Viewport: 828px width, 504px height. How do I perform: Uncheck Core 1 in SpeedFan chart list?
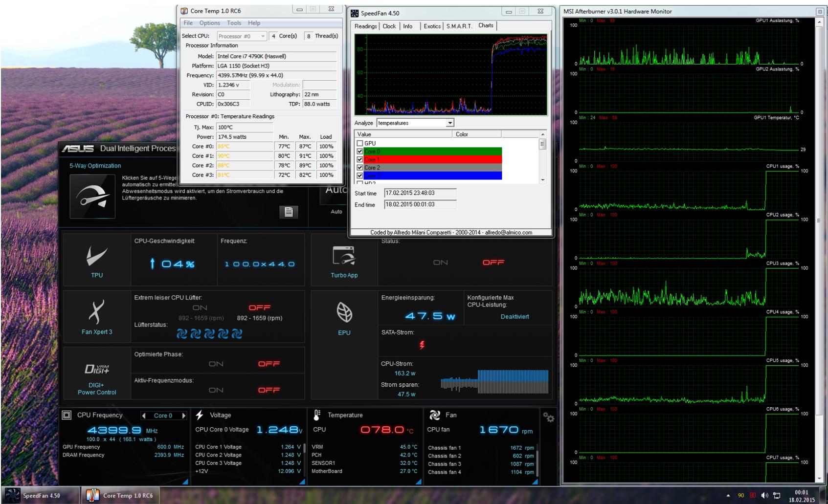tap(360, 159)
